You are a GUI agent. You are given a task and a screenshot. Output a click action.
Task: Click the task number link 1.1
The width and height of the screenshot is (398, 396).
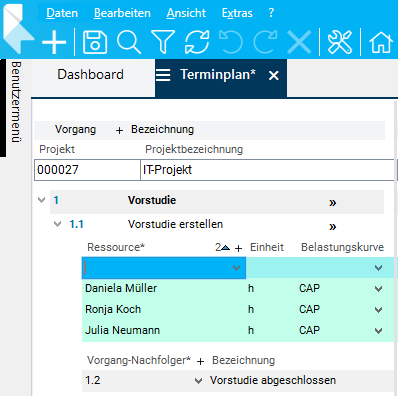(76, 224)
